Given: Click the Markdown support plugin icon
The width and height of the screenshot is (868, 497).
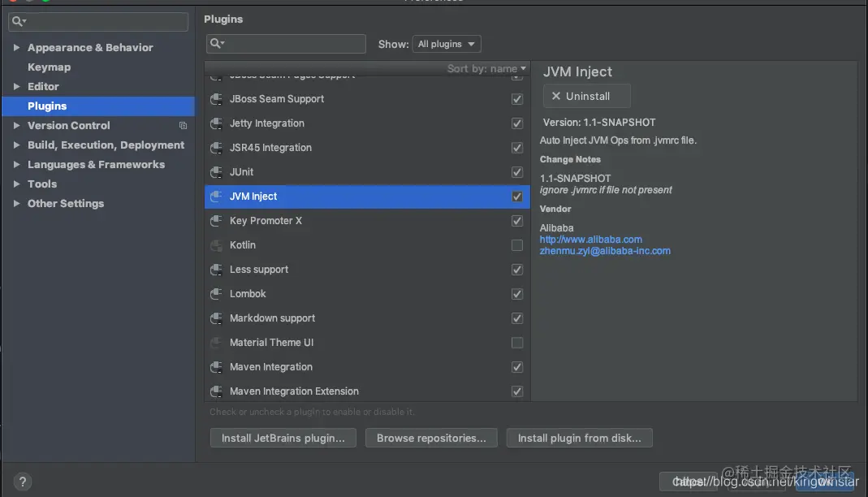Looking at the screenshot, I should (x=216, y=318).
